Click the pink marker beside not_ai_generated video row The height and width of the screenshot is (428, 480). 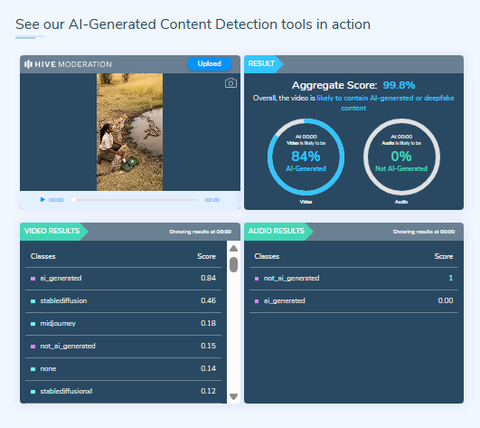[x=33, y=346]
